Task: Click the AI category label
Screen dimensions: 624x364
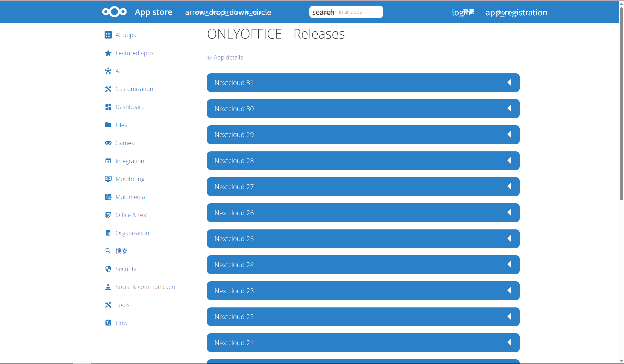Action: pyautogui.click(x=118, y=71)
